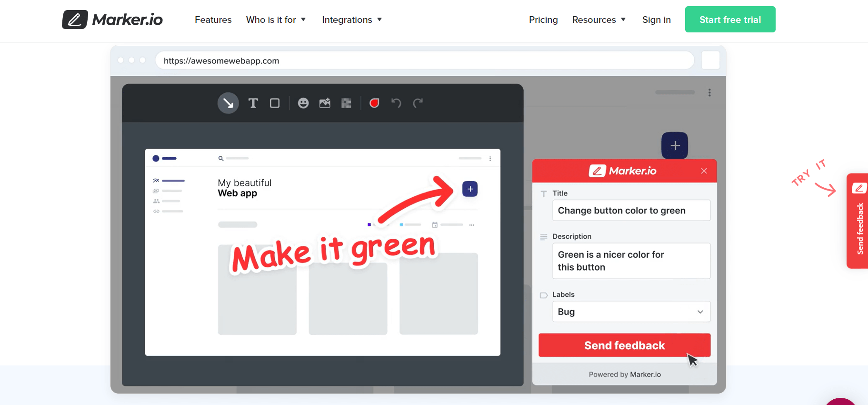This screenshot has height=405, width=868.
Task: Click the undo arrow icon
Action: (396, 103)
